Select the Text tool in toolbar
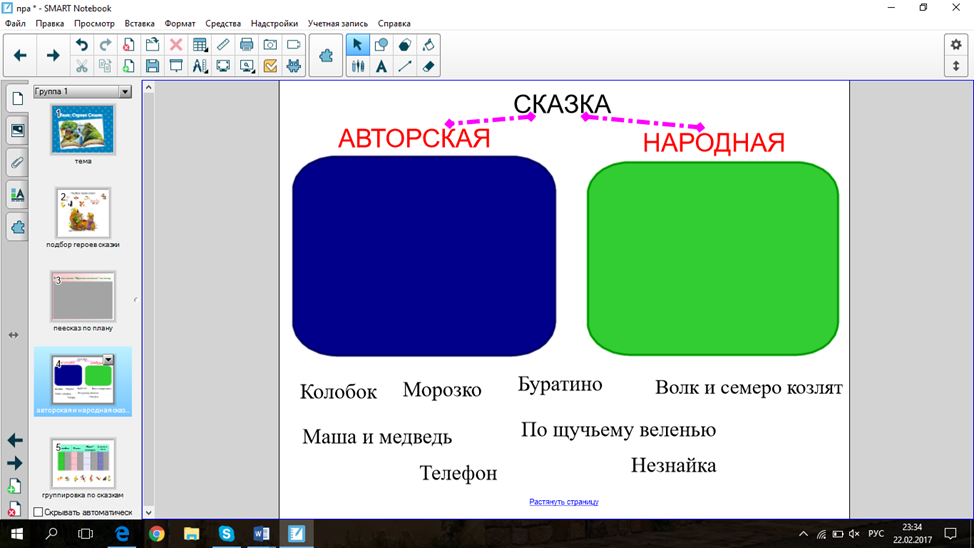The width and height of the screenshot is (974, 548). coord(381,66)
